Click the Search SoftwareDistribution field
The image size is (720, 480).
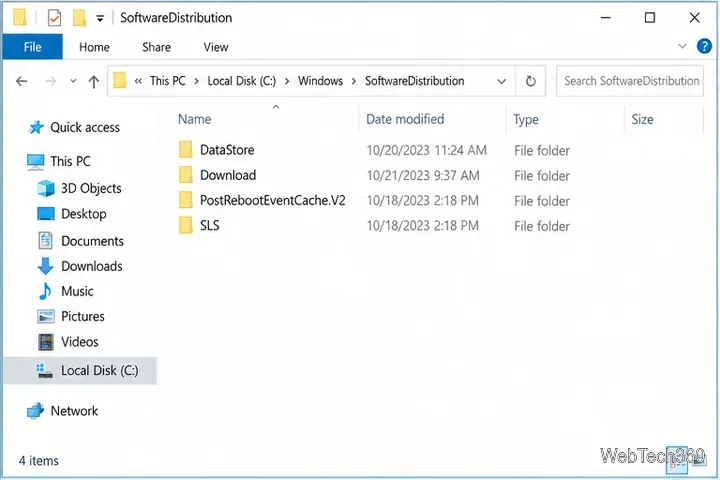tap(630, 81)
